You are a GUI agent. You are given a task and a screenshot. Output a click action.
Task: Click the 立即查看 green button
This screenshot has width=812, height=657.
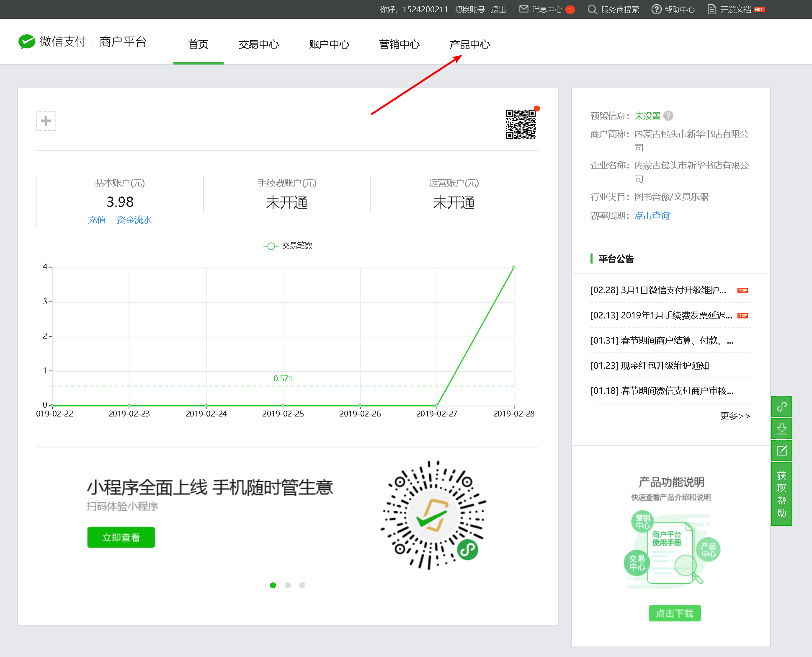coord(121,537)
